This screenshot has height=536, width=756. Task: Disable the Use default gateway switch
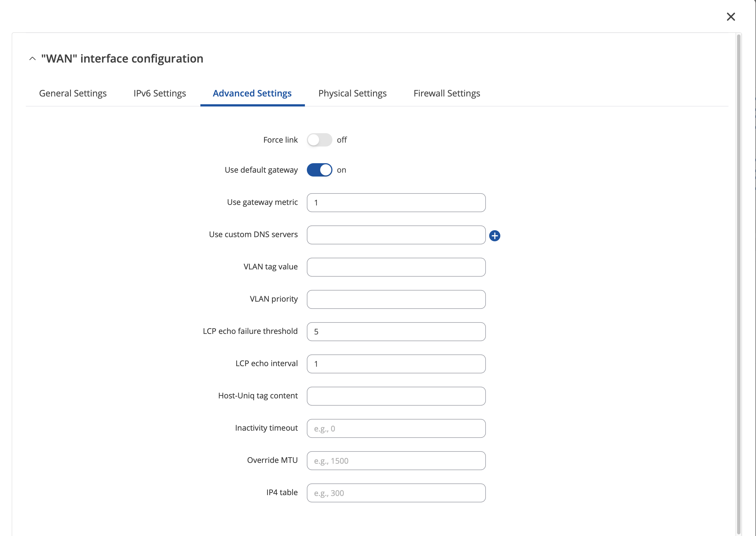coord(319,170)
